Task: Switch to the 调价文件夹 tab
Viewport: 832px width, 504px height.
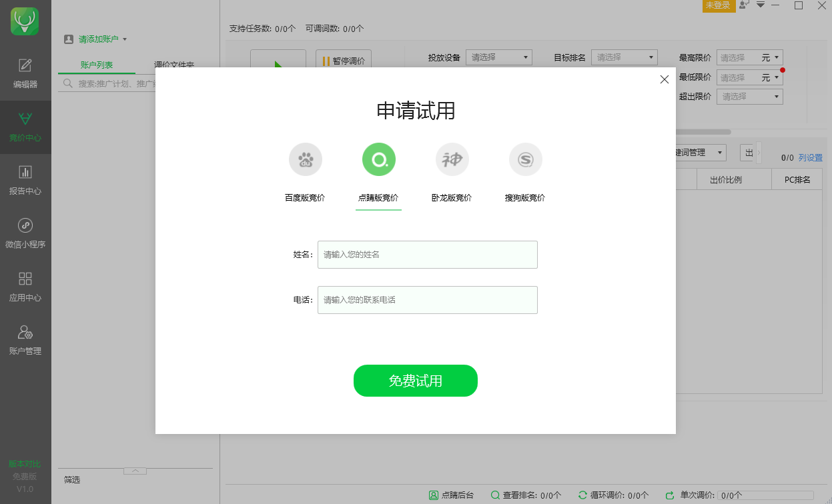Action: [173, 65]
